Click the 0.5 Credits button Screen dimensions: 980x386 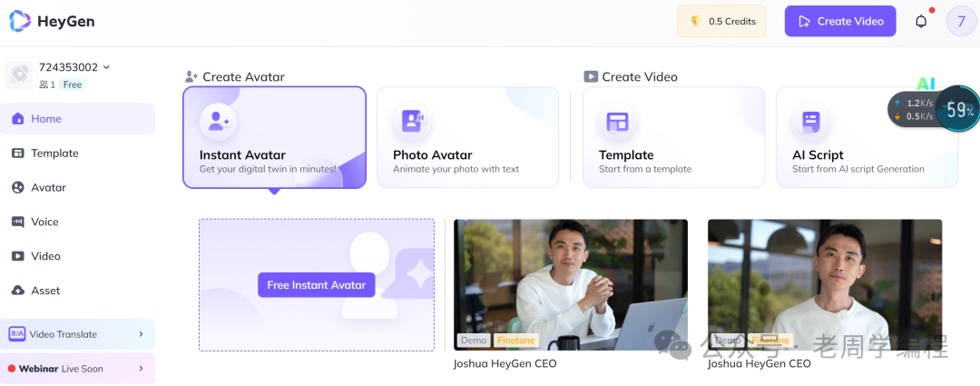[721, 21]
